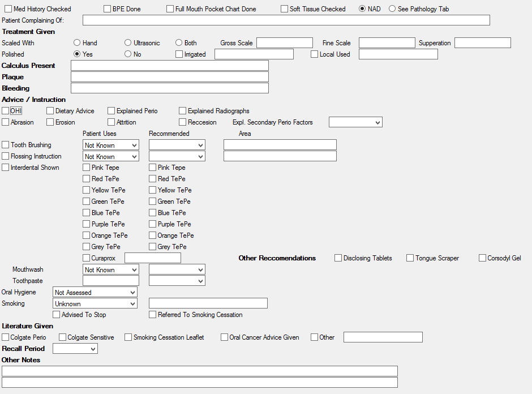532x394 pixels.
Task: Click the Curaprox text input
Action: [153, 258]
